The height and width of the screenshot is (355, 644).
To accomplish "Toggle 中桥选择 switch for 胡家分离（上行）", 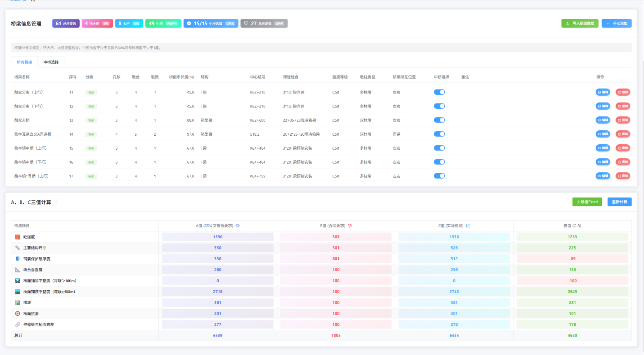I will tap(439, 92).
